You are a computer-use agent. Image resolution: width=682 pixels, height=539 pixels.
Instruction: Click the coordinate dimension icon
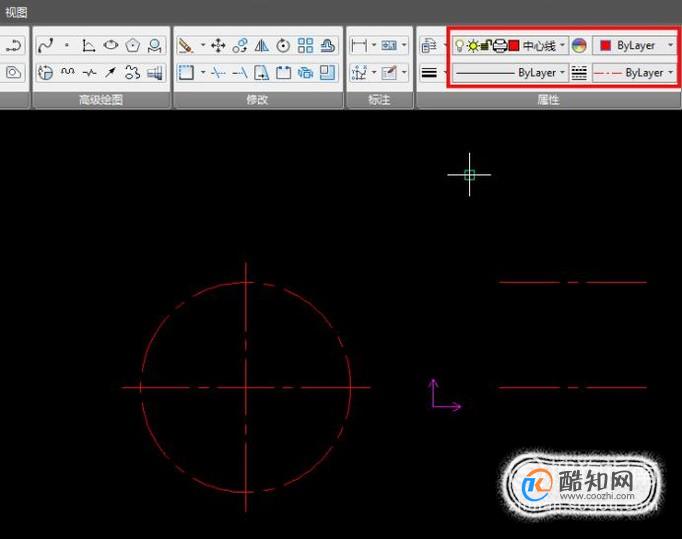click(x=359, y=72)
